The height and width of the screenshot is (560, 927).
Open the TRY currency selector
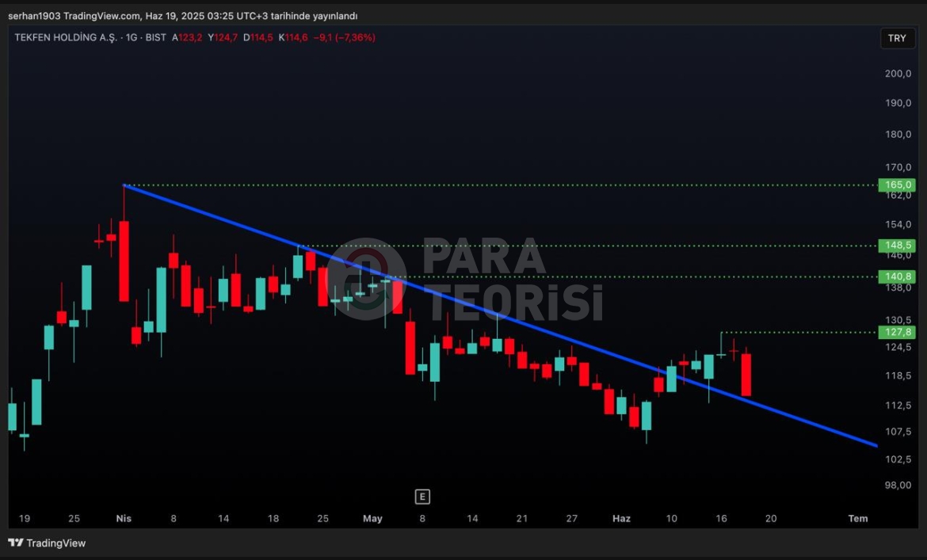(x=897, y=38)
